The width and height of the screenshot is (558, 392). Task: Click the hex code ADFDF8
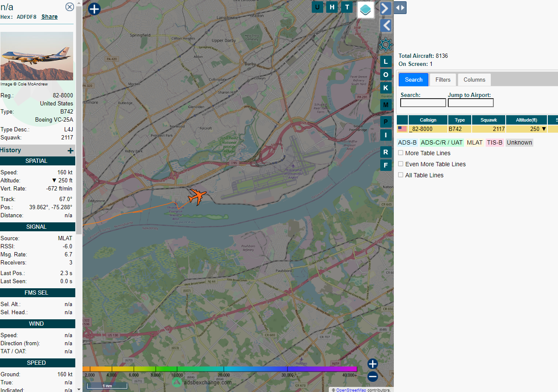click(x=26, y=17)
